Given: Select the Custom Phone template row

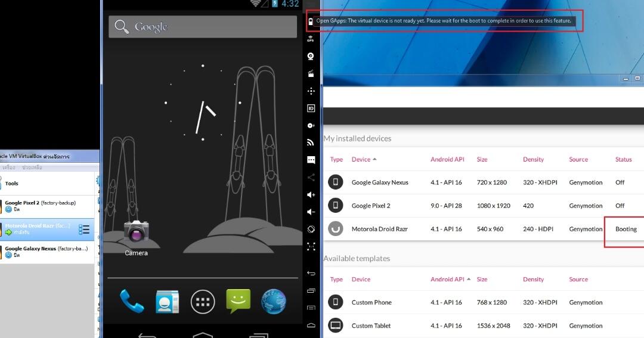Looking at the screenshot, I should click(484, 302).
